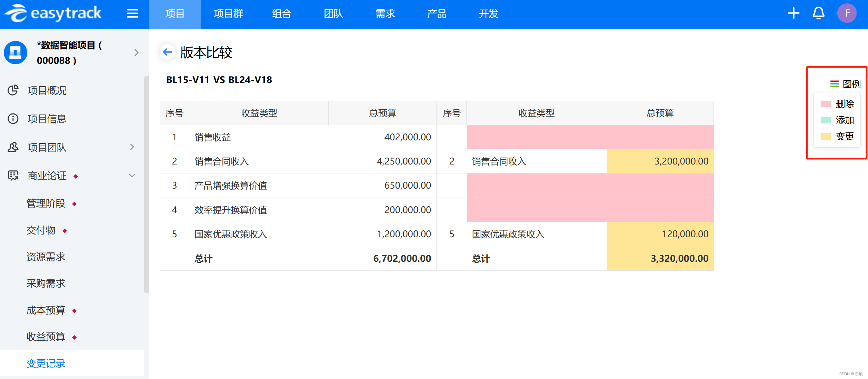Image resolution: width=868 pixels, height=379 pixels.
Task: Open the 组合 tab
Action: click(282, 14)
